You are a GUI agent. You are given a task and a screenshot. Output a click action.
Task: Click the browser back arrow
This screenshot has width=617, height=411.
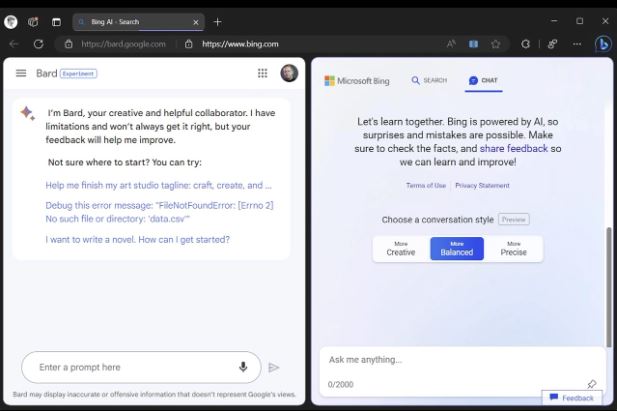coord(14,44)
